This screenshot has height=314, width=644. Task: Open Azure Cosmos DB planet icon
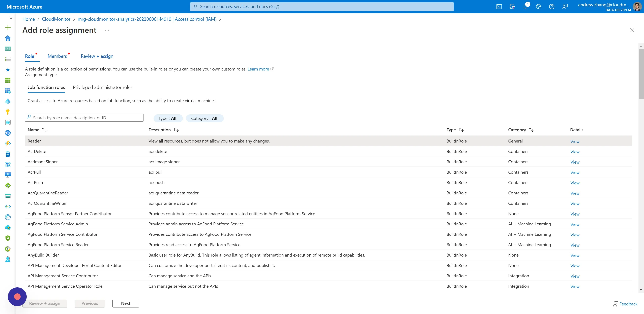[x=8, y=164]
